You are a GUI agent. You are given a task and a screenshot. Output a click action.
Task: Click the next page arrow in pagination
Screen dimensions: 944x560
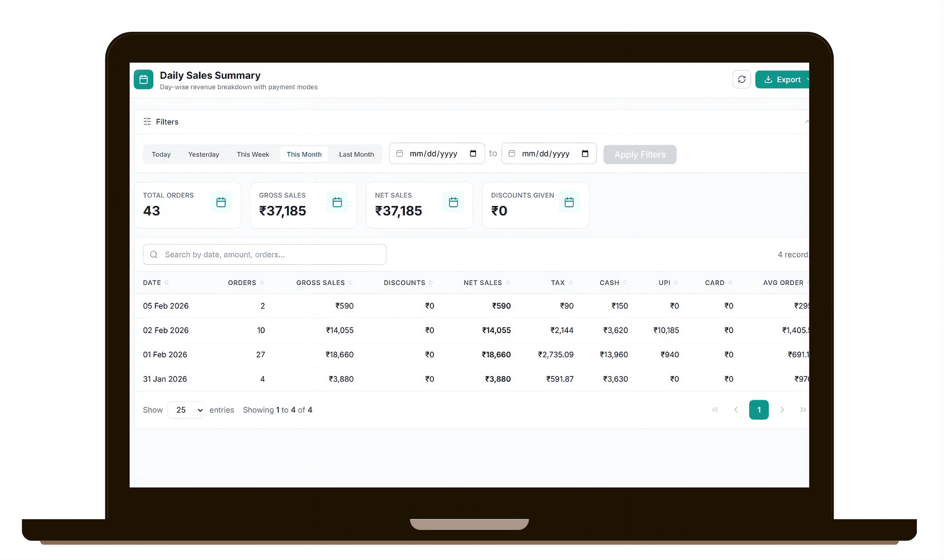(x=783, y=410)
